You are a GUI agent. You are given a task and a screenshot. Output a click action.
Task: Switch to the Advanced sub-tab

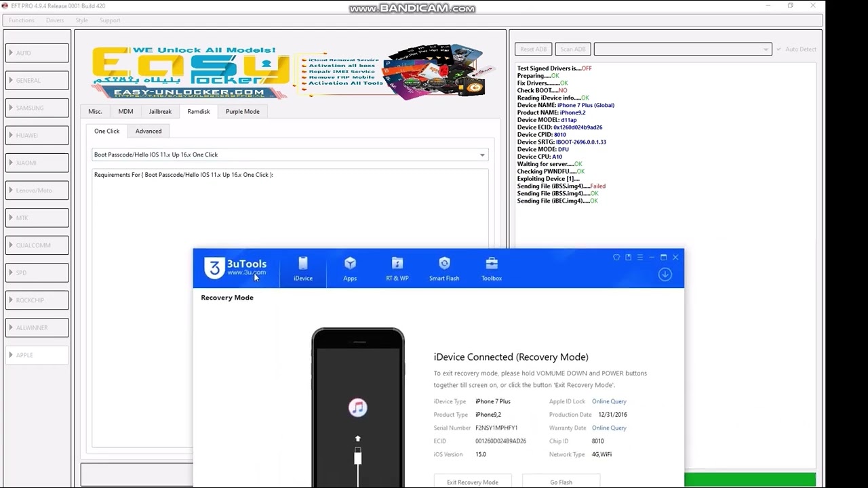(149, 131)
